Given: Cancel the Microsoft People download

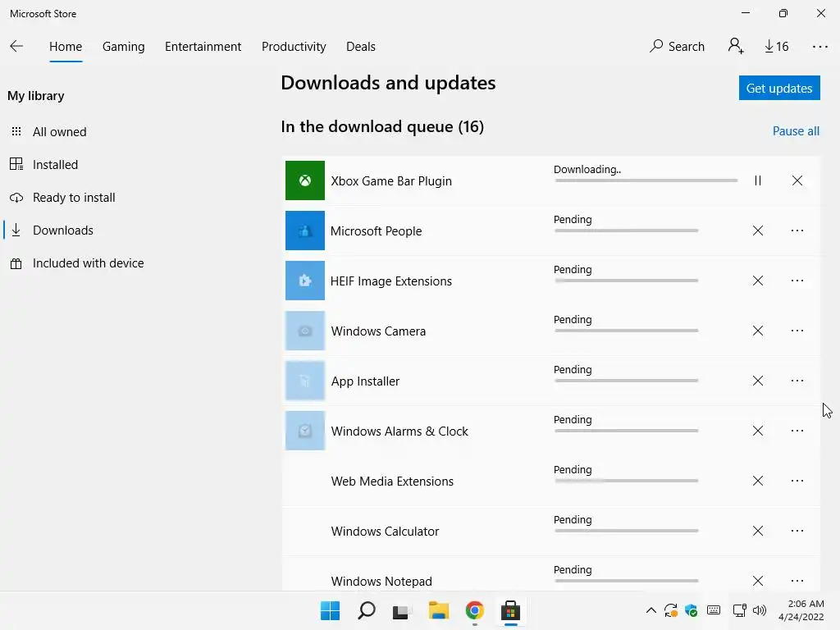Looking at the screenshot, I should [757, 231].
